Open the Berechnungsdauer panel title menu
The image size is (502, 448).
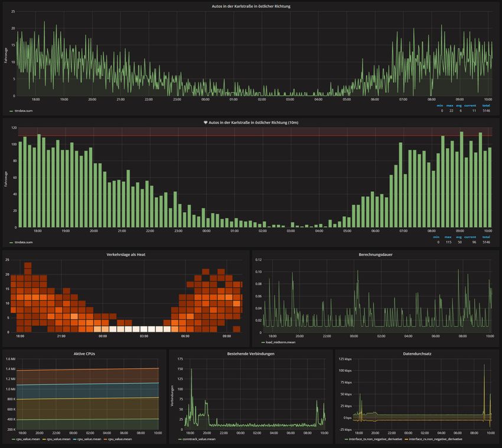point(375,255)
